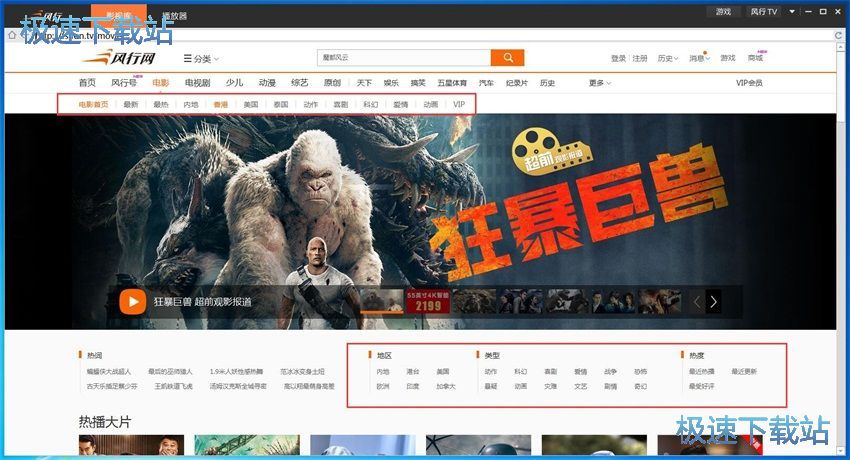Open 游戏 link in the page header

tap(727, 58)
